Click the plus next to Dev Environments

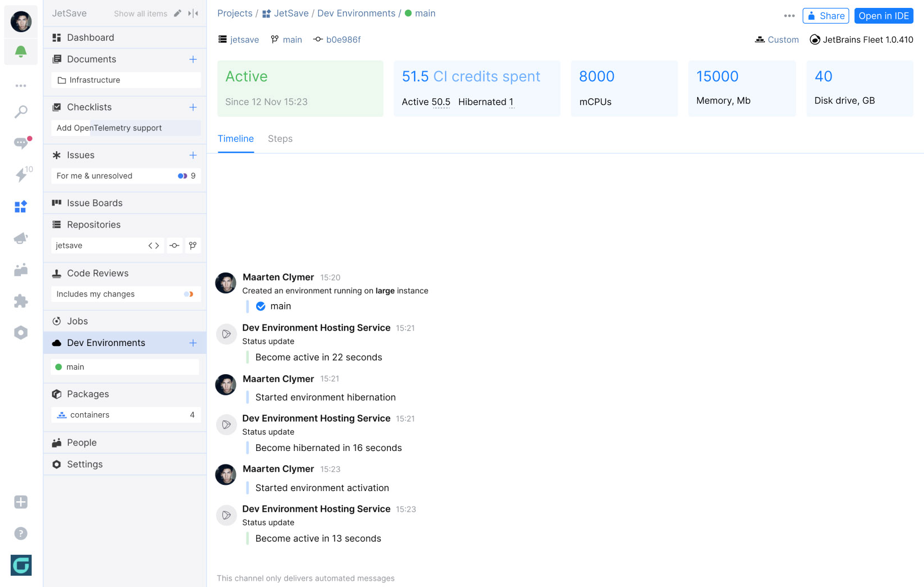193,343
